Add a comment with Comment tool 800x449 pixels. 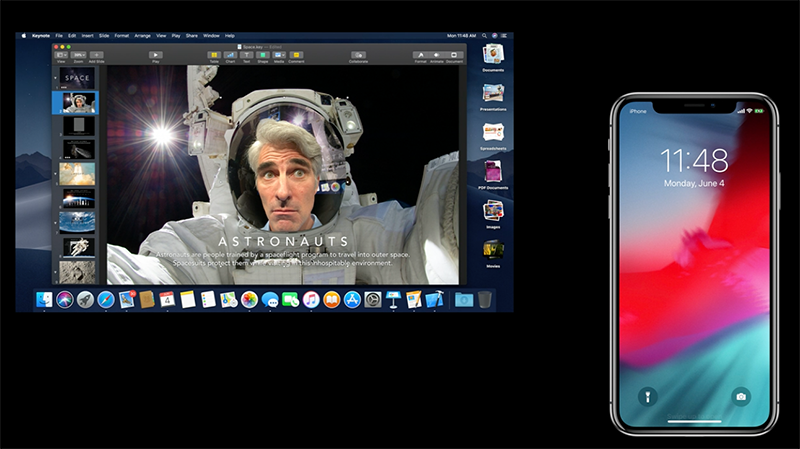point(296,55)
